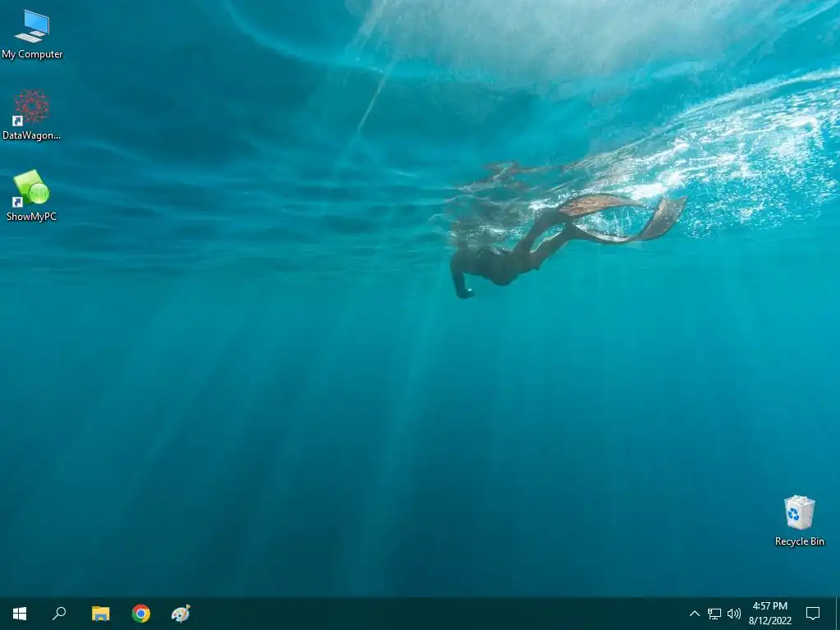The width and height of the screenshot is (840, 630).
Task: Open the Windows Start menu
Action: coord(20,614)
